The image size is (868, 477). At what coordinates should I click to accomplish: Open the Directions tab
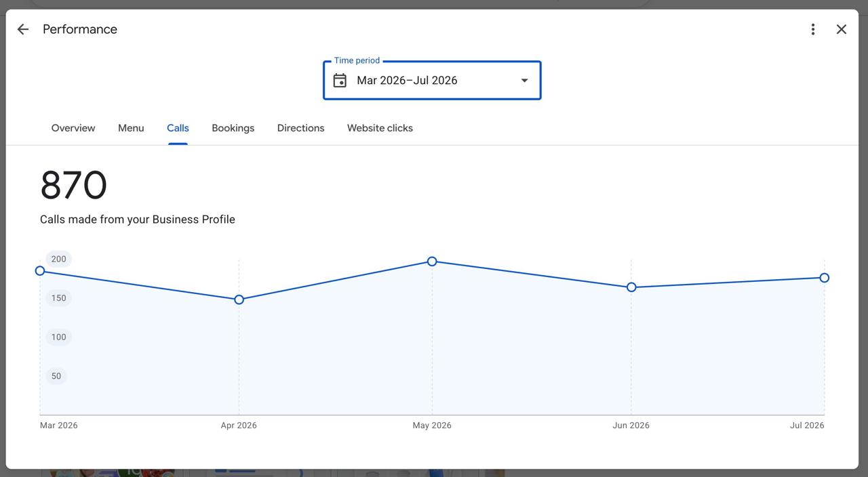coord(300,128)
